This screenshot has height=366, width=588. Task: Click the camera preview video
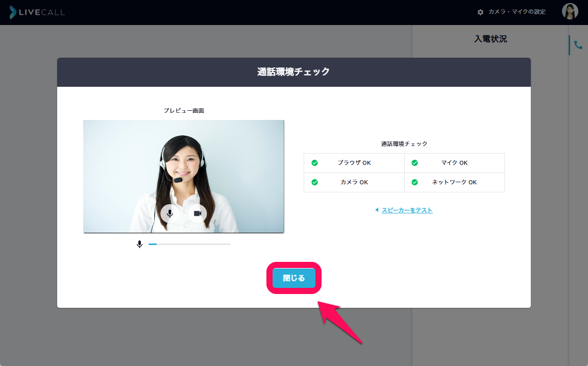[184, 176]
